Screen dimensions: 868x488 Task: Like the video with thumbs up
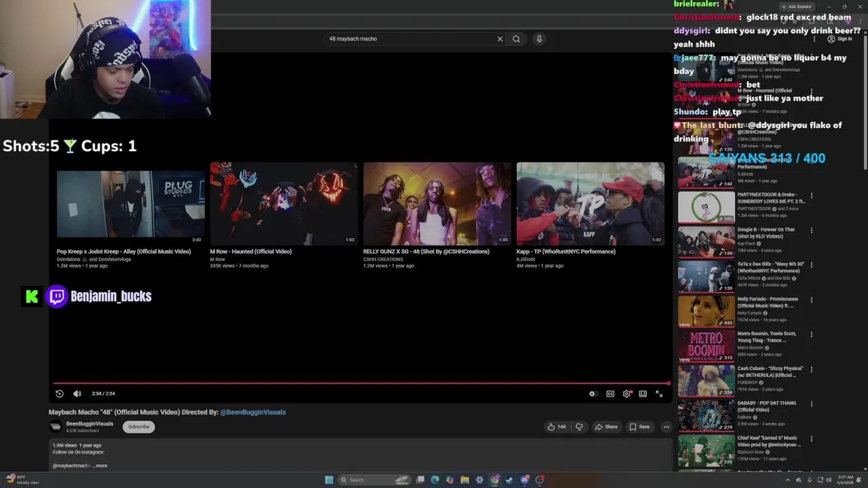557,426
